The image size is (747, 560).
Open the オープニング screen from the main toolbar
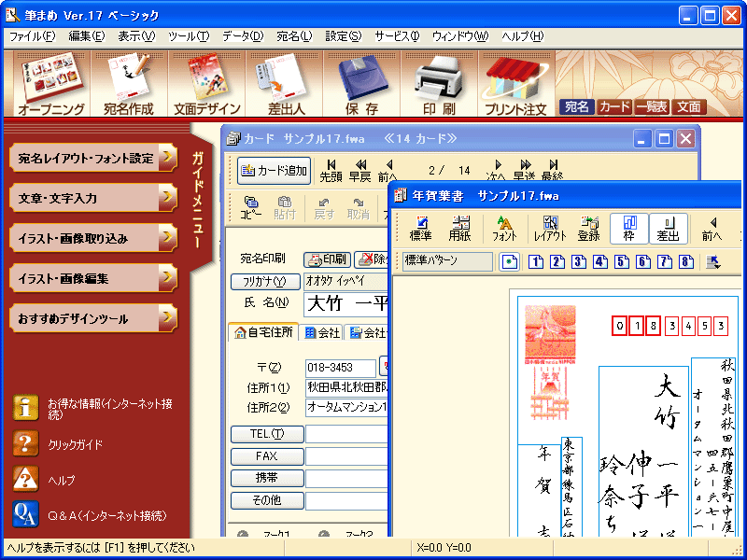(51, 84)
